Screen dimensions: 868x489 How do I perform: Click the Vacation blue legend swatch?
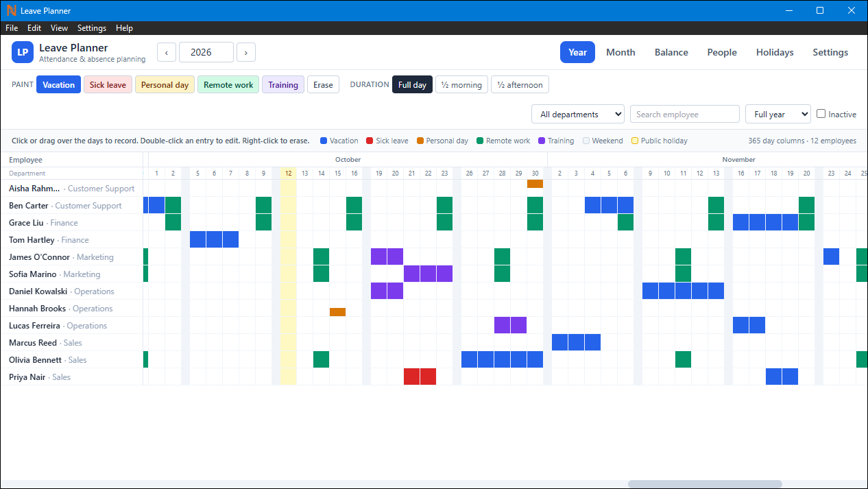pyautogui.click(x=324, y=141)
